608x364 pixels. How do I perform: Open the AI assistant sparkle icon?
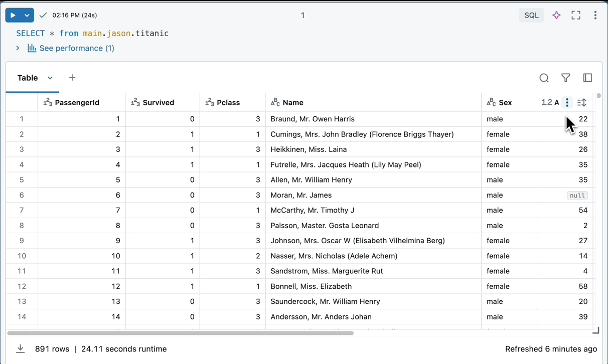556,16
